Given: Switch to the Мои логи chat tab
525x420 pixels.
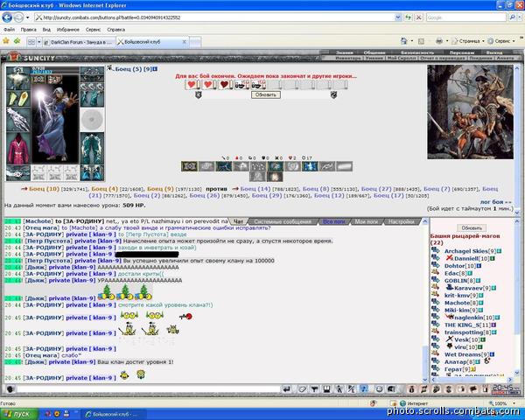Looking at the screenshot, I should pyautogui.click(x=367, y=221).
